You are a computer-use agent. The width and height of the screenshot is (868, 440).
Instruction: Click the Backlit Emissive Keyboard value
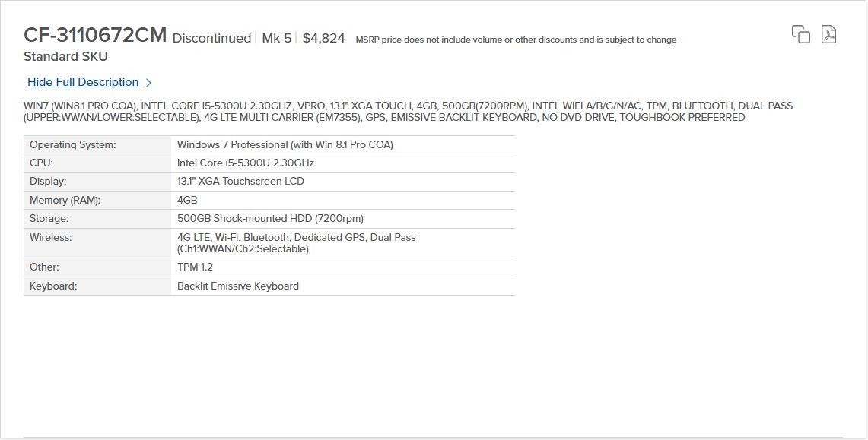[238, 286]
